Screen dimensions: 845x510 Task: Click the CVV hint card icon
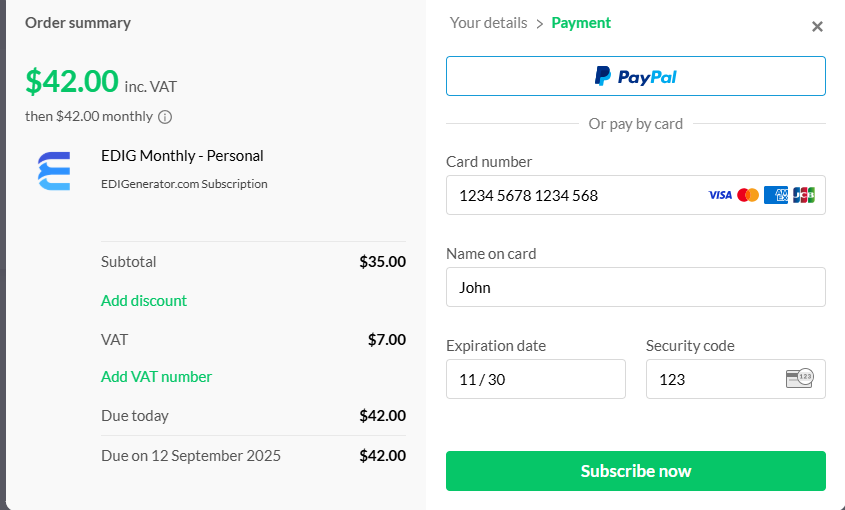[x=800, y=378]
